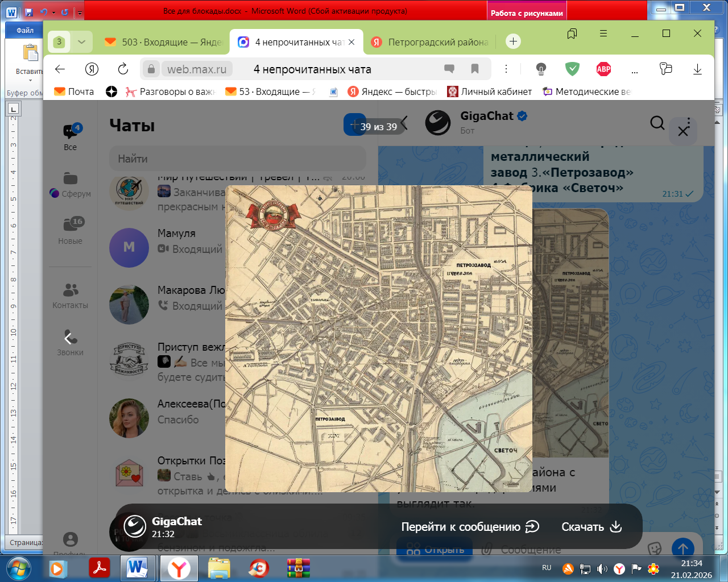Switch to the 503 Входящие tab

coord(164,42)
